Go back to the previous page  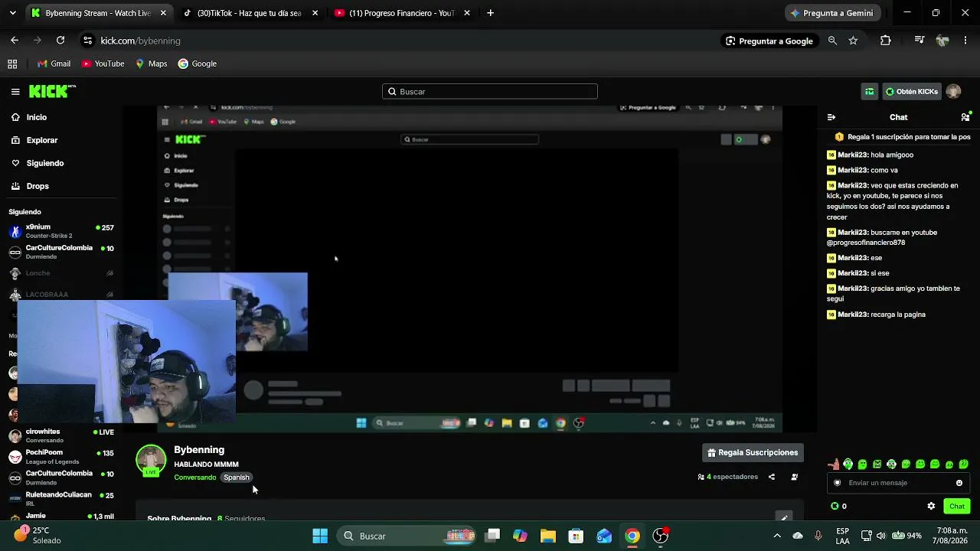[15, 41]
